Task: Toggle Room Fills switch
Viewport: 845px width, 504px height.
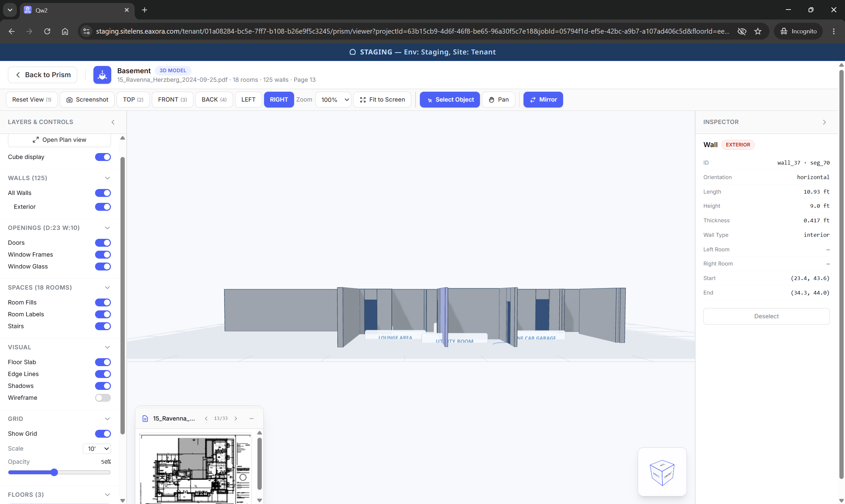Action: click(103, 302)
